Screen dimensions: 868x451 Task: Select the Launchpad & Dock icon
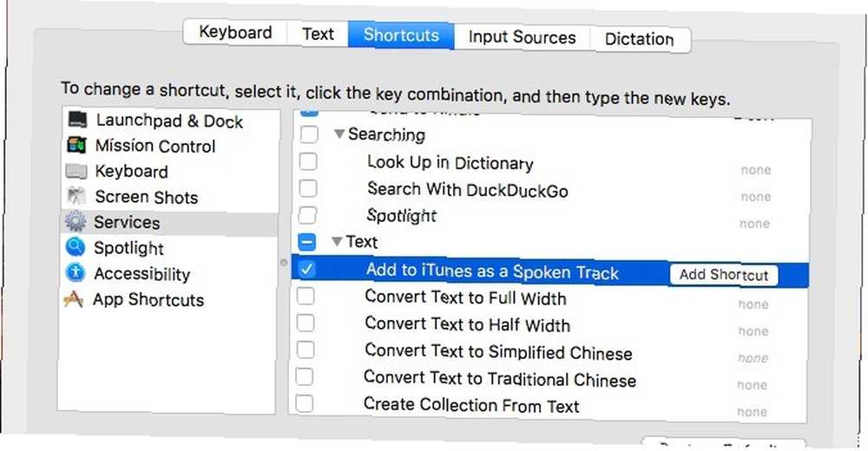(77, 120)
